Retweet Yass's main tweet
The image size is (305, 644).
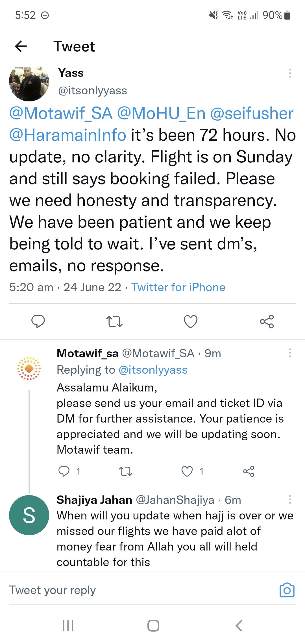point(114,321)
